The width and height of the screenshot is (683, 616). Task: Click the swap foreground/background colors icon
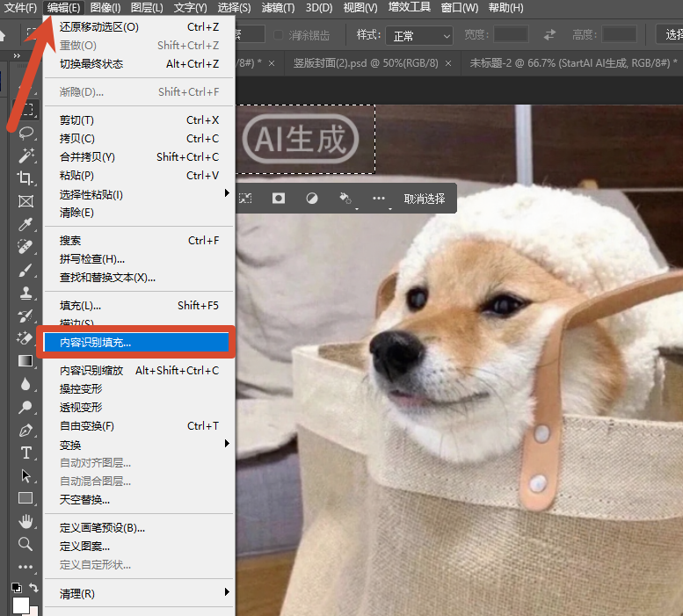click(33, 587)
